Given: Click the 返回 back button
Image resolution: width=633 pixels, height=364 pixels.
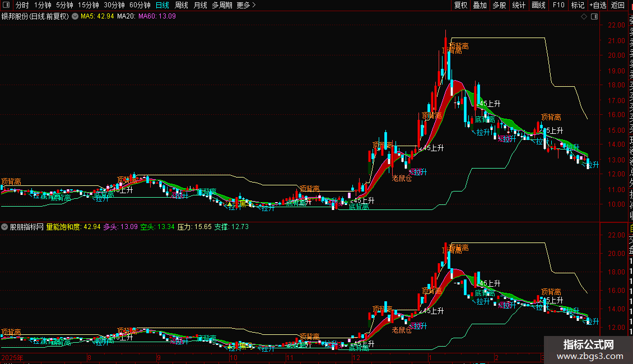Looking at the screenshot, I should click(x=618, y=5).
